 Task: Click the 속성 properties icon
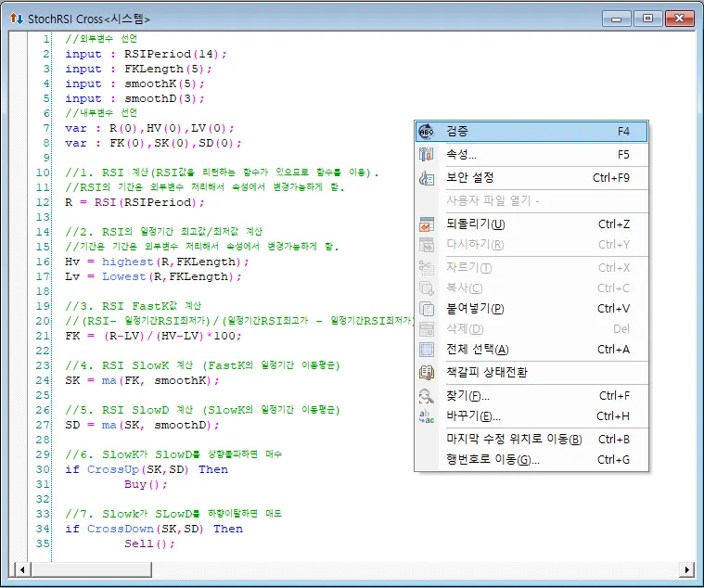tap(426, 154)
